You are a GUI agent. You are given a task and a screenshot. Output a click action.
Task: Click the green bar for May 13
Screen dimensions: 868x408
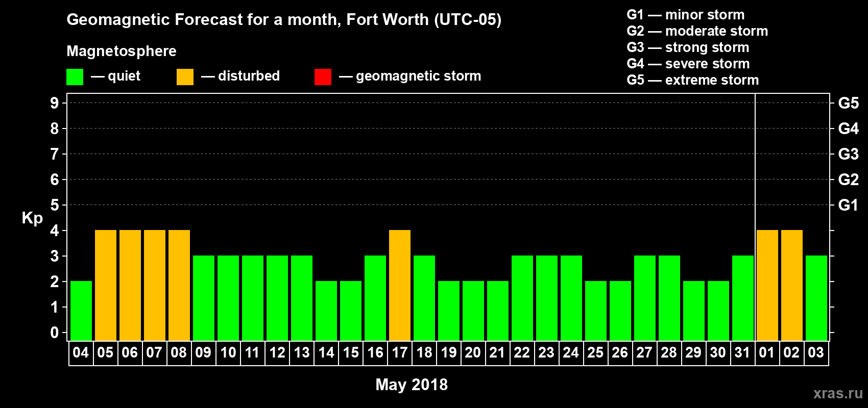[x=302, y=298]
